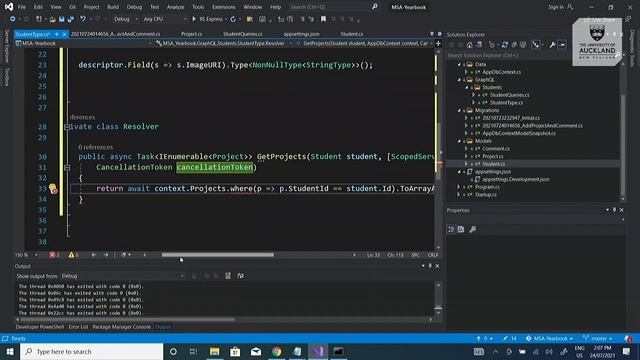Screen dimensions: 640x360
Task: Click the Preview Selected Items icon
Action: [562, 45]
